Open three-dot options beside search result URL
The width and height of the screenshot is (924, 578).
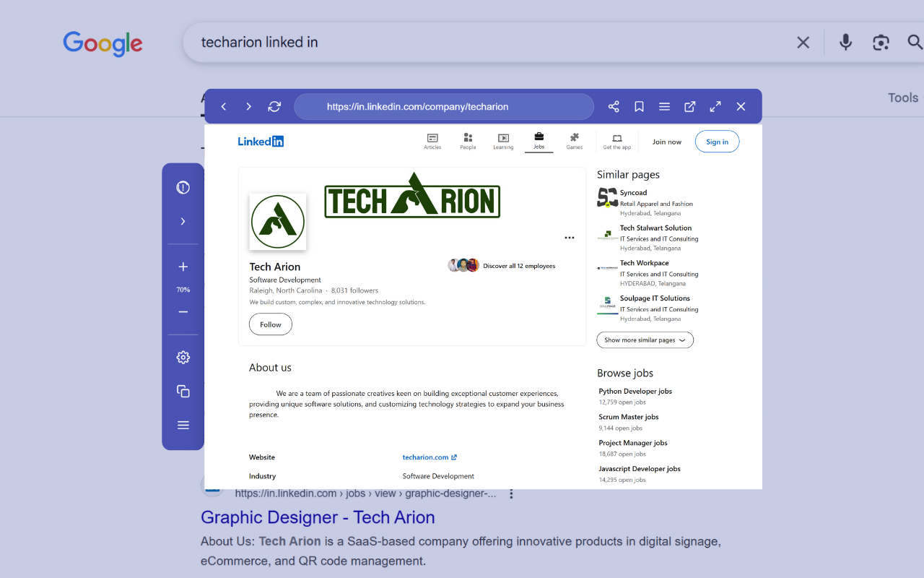pos(511,494)
